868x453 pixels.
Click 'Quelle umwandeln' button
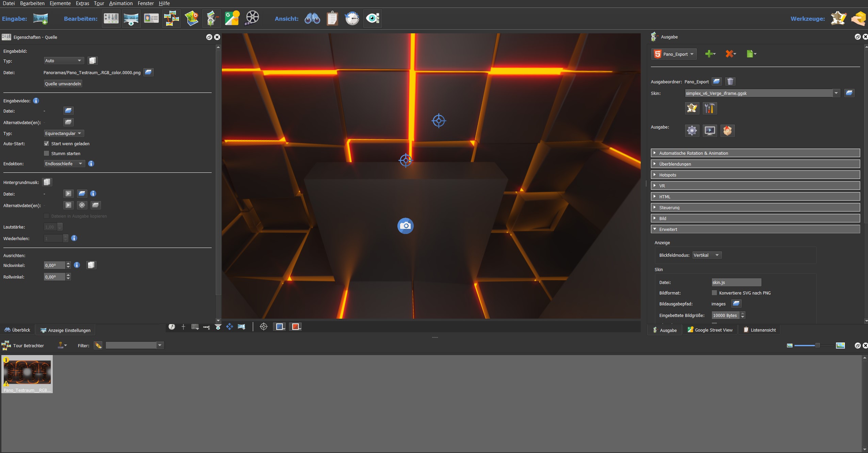click(x=63, y=84)
